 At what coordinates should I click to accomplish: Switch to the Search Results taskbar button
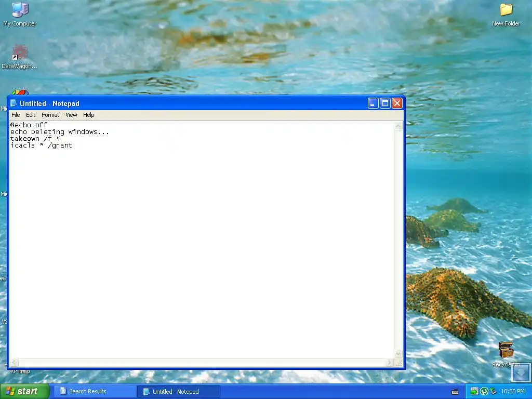pyautogui.click(x=95, y=391)
